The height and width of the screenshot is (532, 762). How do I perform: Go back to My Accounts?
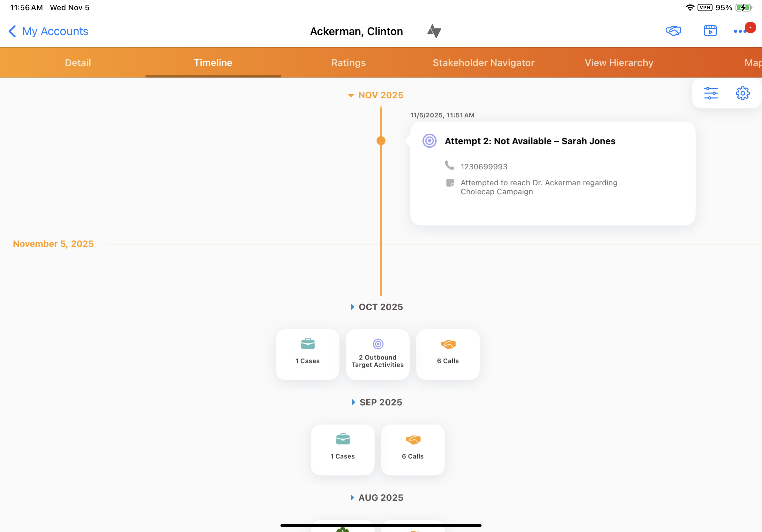point(49,31)
